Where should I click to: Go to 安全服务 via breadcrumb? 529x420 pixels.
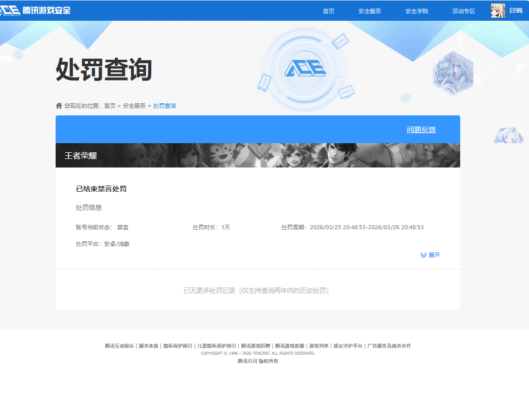coord(135,106)
